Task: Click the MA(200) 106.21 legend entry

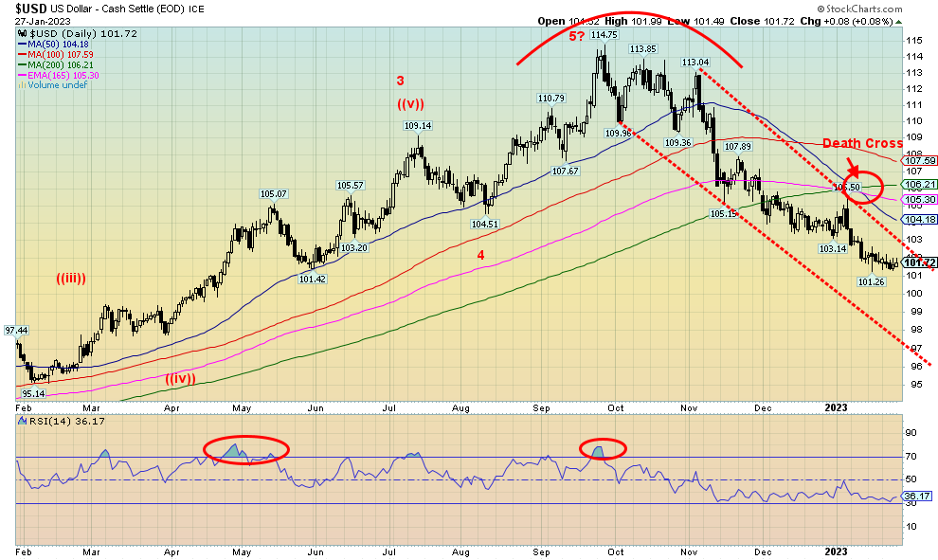Action: coord(55,64)
